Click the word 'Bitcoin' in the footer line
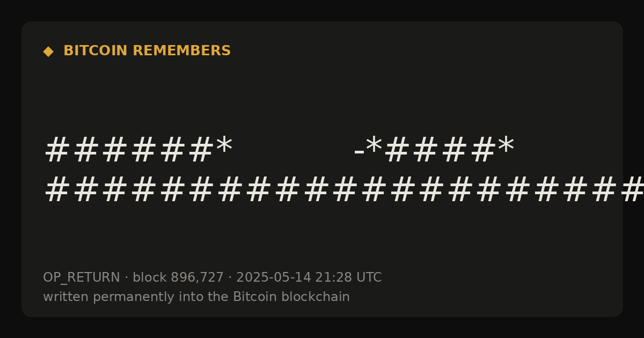This screenshot has width=644, height=338. [252, 297]
